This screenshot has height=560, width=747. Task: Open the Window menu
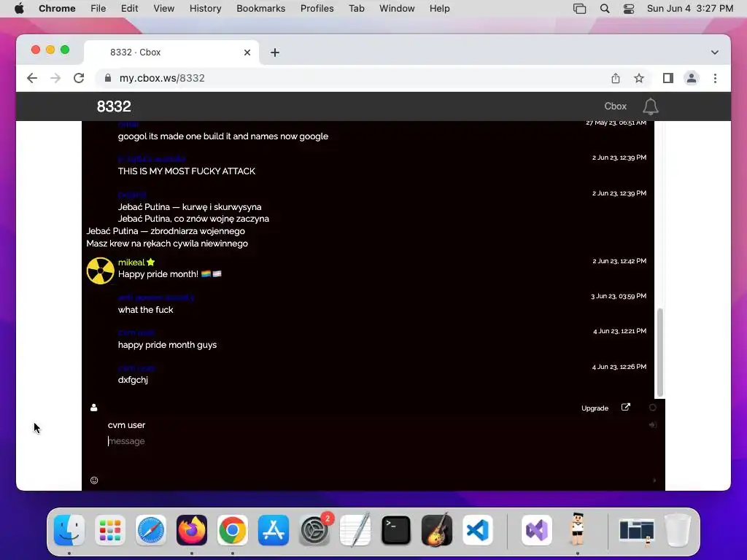click(397, 9)
